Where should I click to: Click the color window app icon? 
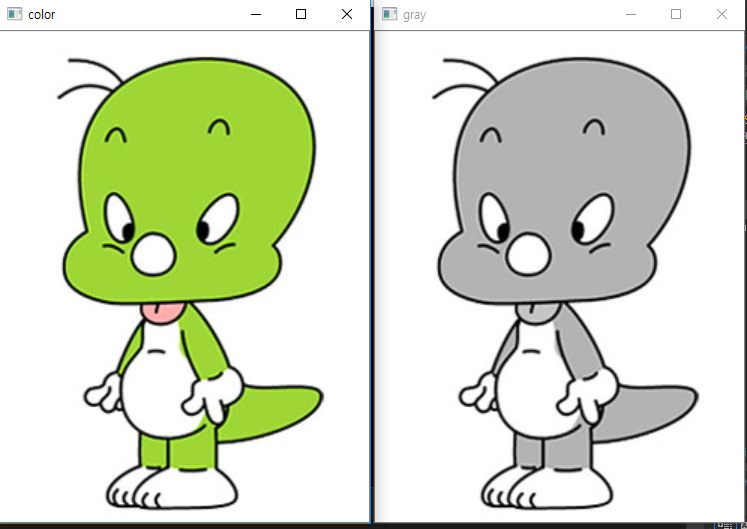(14, 14)
